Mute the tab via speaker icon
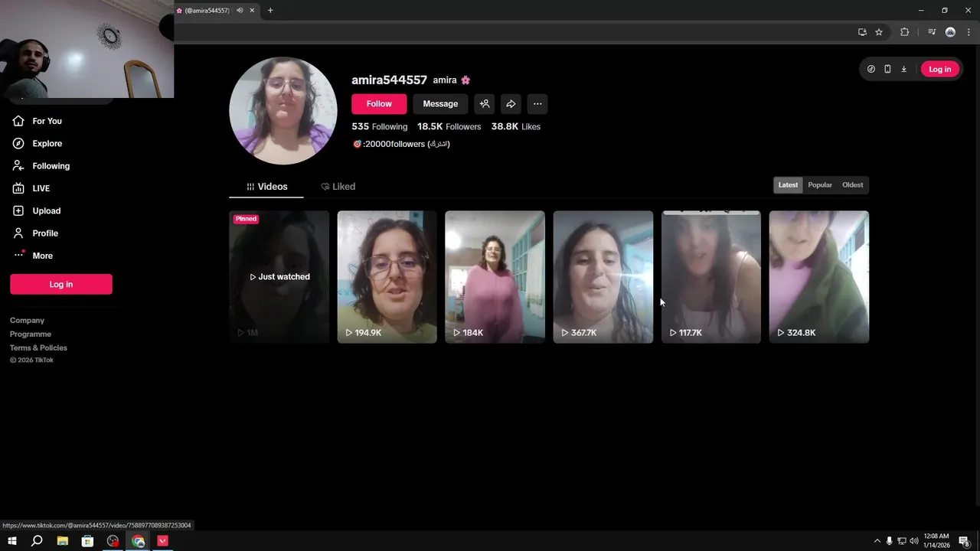The height and width of the screenshot is (551, 980). point(240,11)
